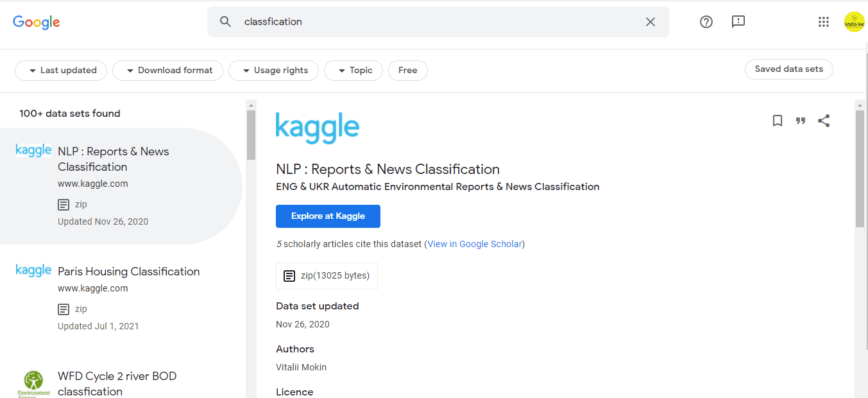This screenshot has width=868, height=398.
Task: Click www.kaggle.com under Paris Housing result
Action: coord(93,288)
